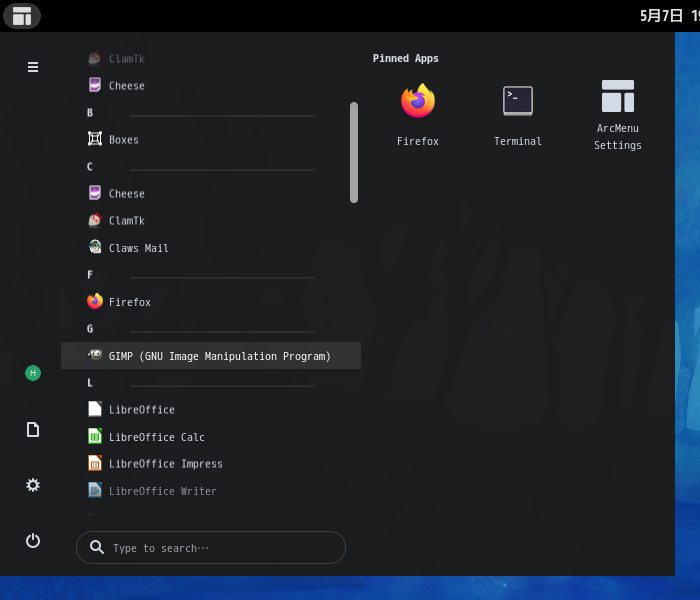700x600 pixels.
Task: Expand the hamburger menu in sidebar
Action: pos(33,67)
